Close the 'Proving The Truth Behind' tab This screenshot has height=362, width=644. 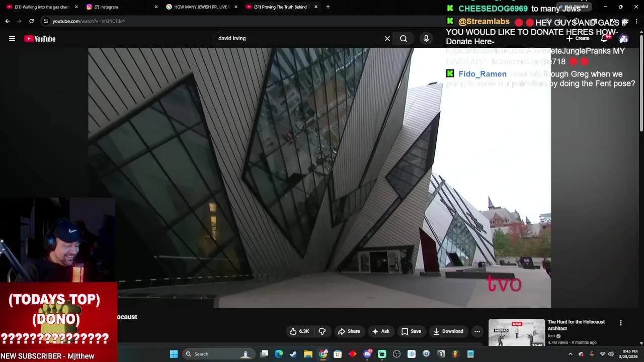(x=316, y=7)
